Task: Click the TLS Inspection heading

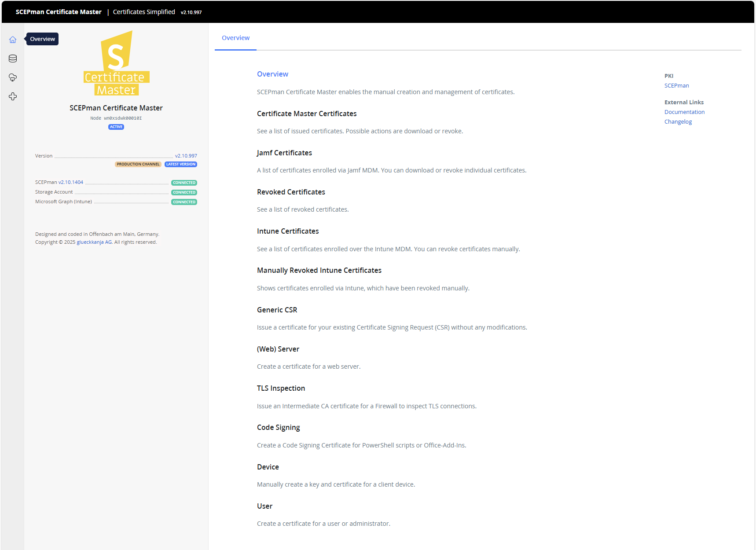Action: tap(281, 388)
